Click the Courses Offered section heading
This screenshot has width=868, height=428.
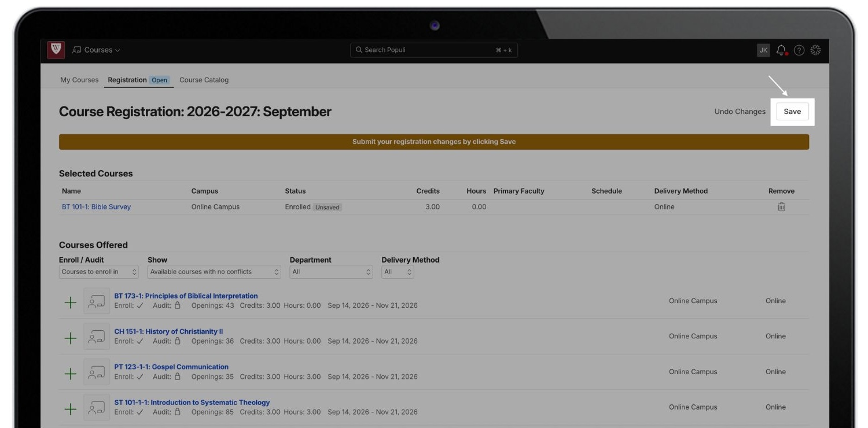93,245
